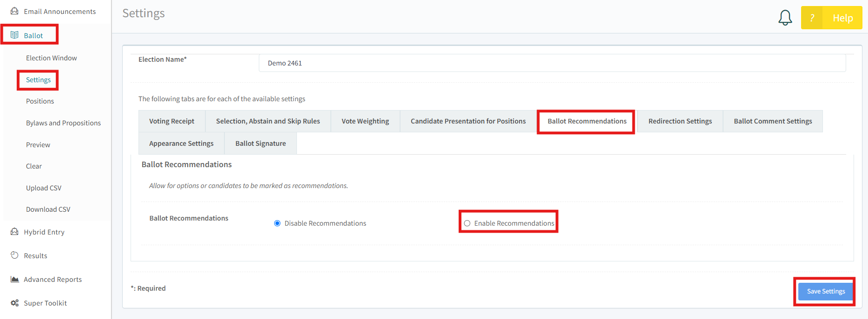Go to Bylaws and Propositions page
This screenshot has height=319, width=868.
point(63,123)
